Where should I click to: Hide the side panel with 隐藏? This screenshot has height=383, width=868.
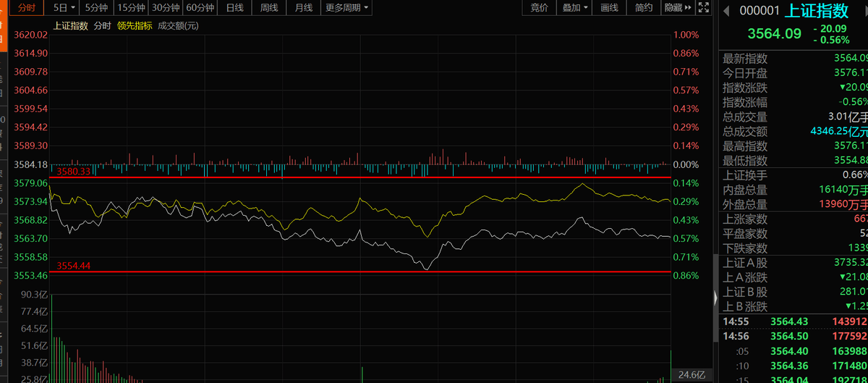(678, 8)
